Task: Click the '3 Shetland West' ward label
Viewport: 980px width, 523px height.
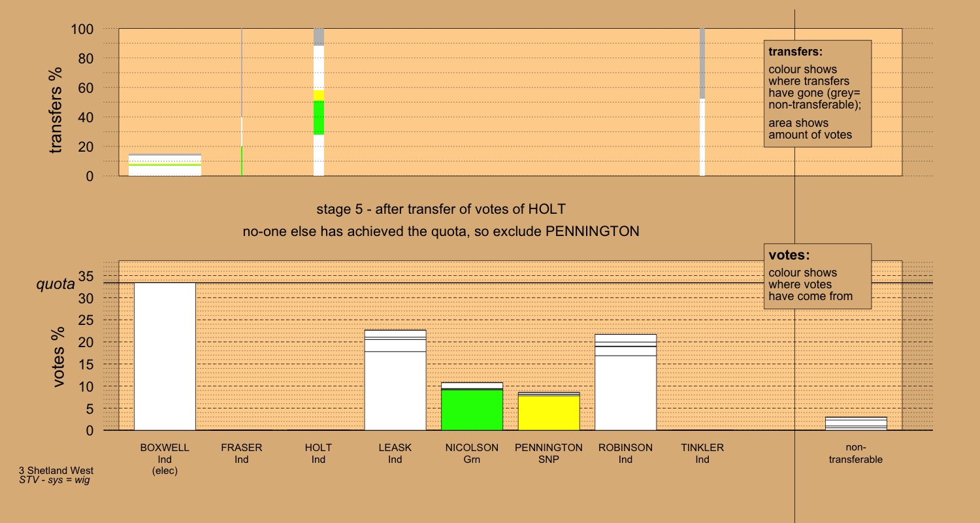Action: 56,471
